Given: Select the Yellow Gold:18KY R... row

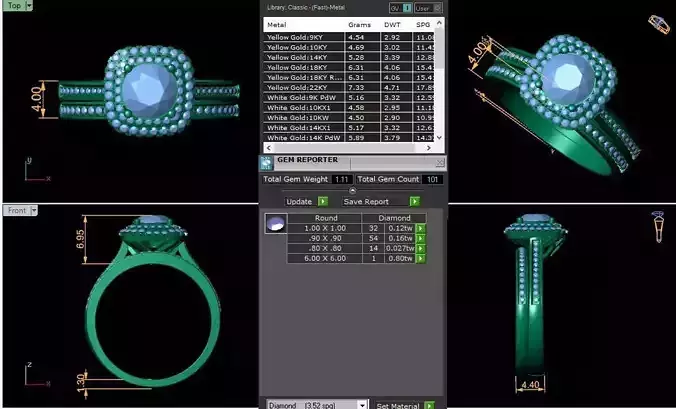Looking at the screenshot, I should tap(349, 78).
